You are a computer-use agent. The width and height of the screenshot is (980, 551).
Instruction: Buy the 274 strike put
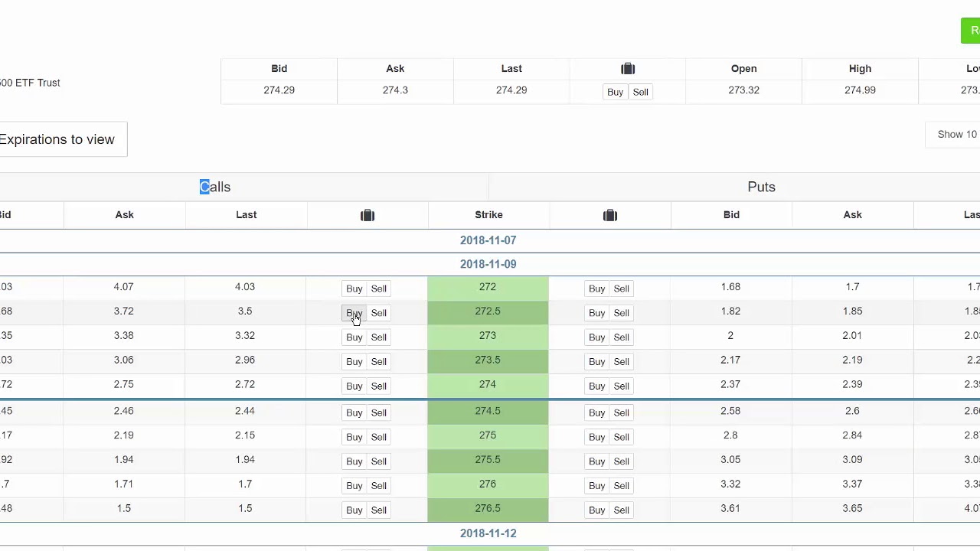(x=596, y=386)
